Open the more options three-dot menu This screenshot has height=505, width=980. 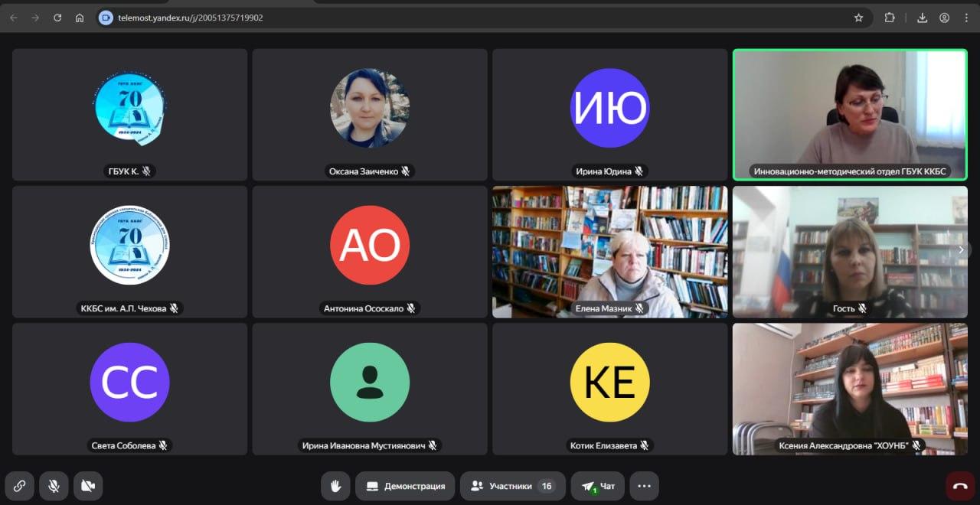[644, 486]
